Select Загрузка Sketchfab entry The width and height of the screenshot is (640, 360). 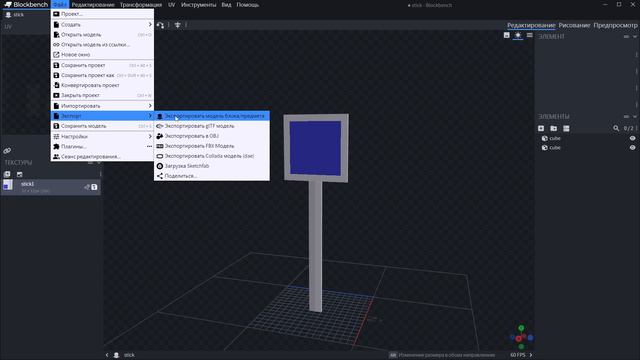pyautogui.click(x=212, y=166)
